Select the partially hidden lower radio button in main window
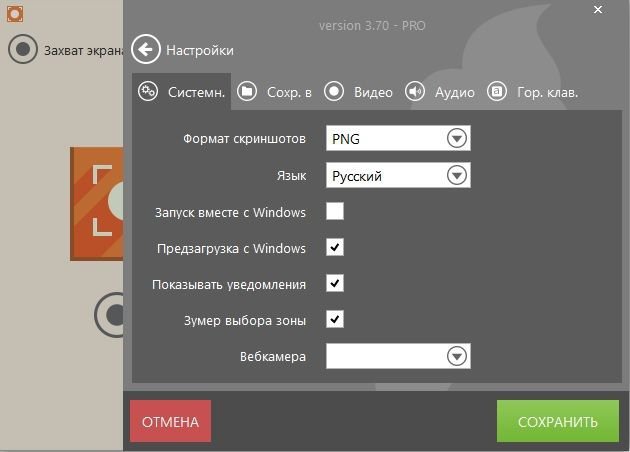The width and height of the screenshot is (630, 452). [109, 315]
